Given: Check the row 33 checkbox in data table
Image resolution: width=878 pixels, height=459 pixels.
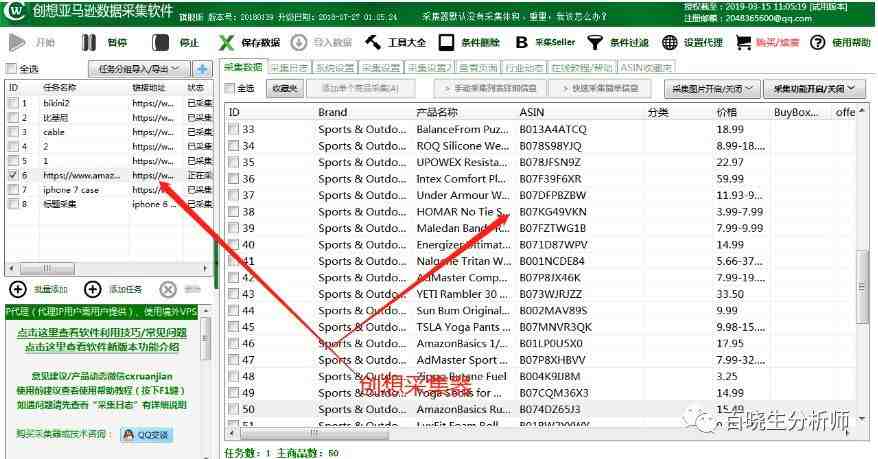Looking at the screenshot, I should pos(233,129).
